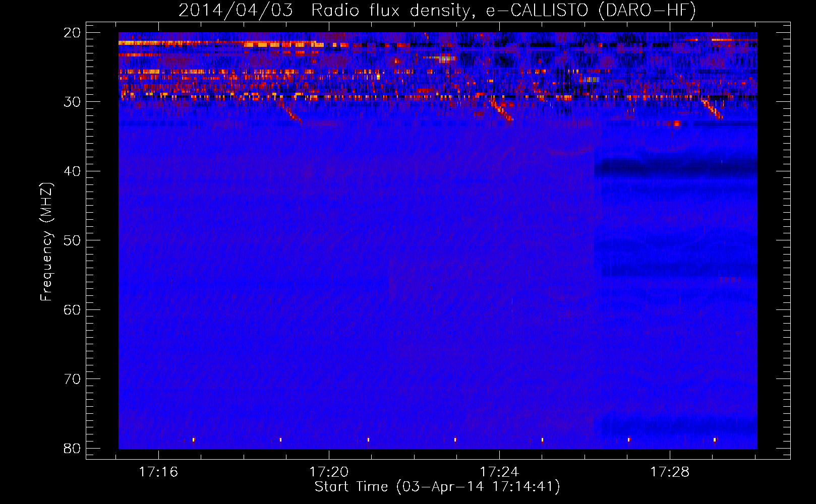Click the 80 MHz frequency tick label
816x504 pixels.
coord(72,448)
